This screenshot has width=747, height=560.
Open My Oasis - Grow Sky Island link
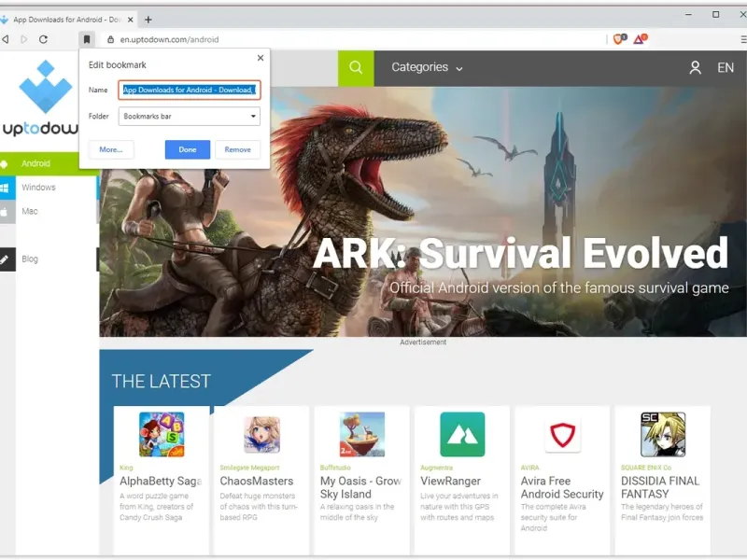pos(360,487)
